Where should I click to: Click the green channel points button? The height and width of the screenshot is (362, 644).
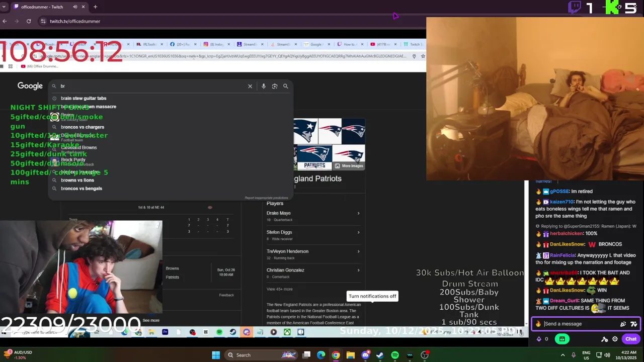[562, 339]
